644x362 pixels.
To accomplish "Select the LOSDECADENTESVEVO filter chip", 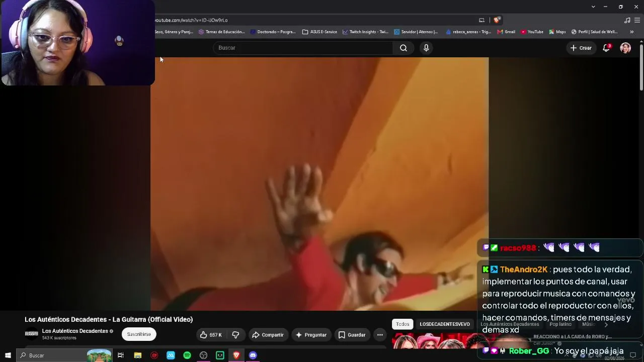I will pos(445,324).
